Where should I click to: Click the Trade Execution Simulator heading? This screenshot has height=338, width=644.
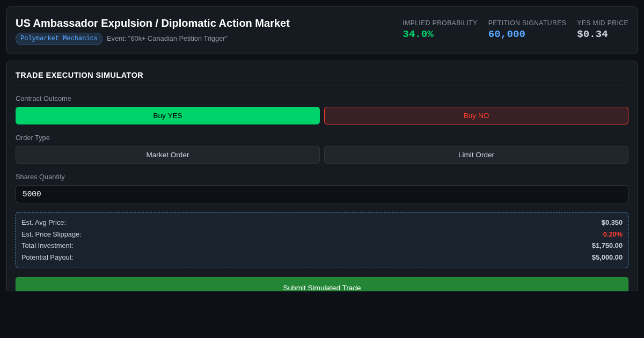(x=79, y=75)
